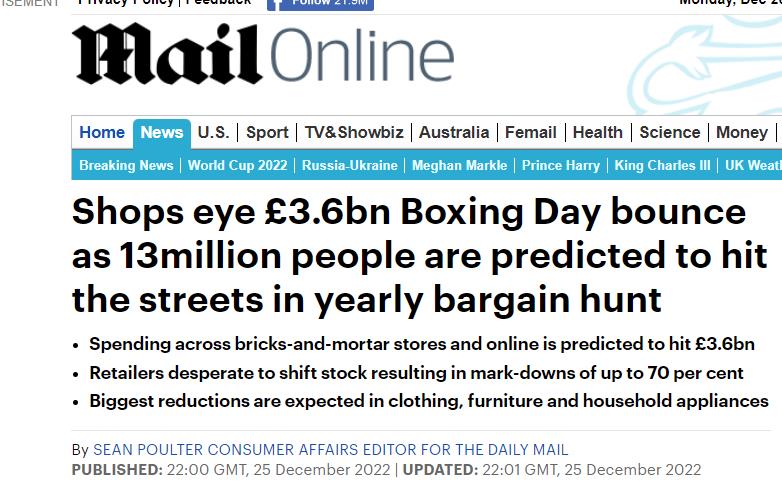Open the Money section
The image size is (782, 483).
click(742, 132)
